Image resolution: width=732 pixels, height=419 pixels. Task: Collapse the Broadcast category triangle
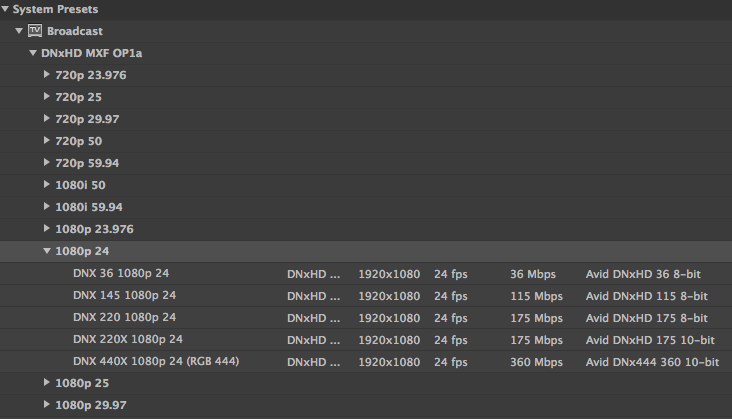coord(19,31)
